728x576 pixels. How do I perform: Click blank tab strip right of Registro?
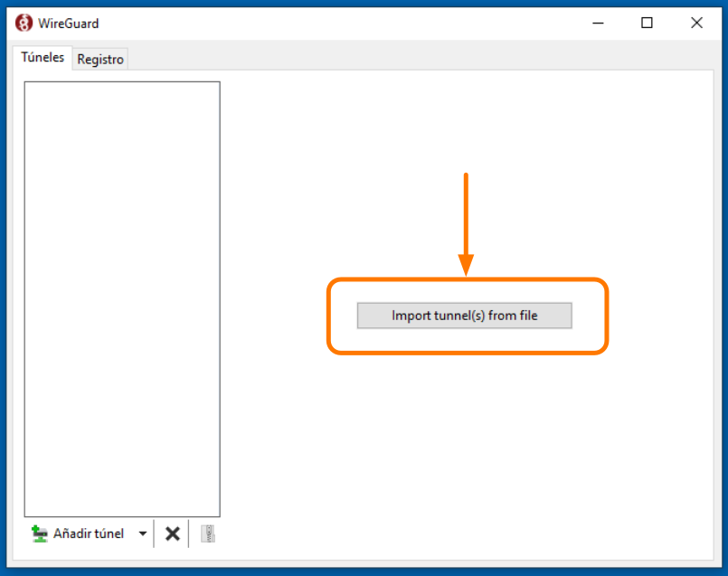[x=407, y=59]
